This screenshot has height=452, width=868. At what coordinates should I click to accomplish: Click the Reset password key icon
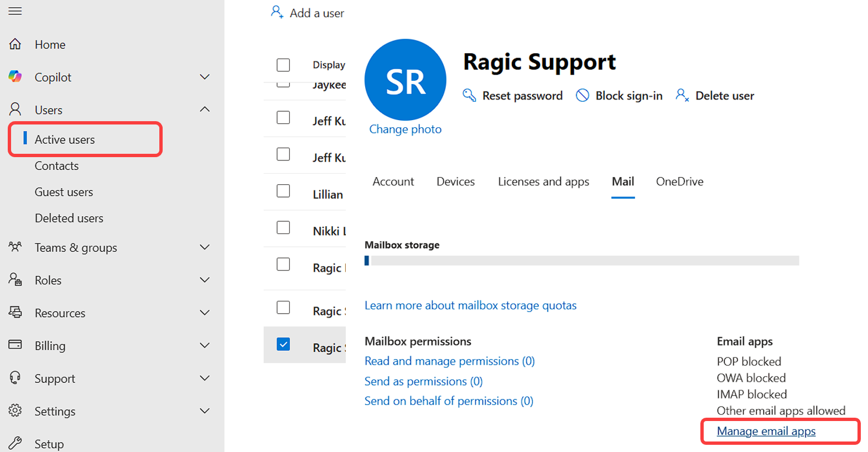(x=469, y=95)
